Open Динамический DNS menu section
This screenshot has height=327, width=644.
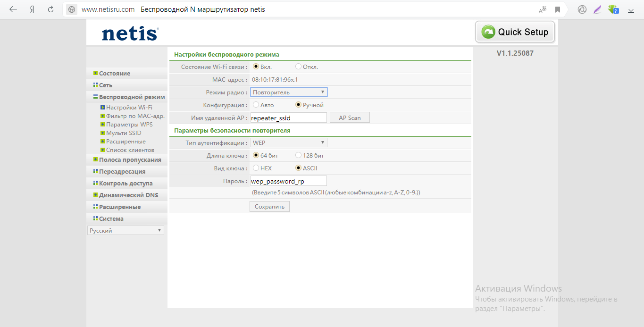(x=129, y=195)
